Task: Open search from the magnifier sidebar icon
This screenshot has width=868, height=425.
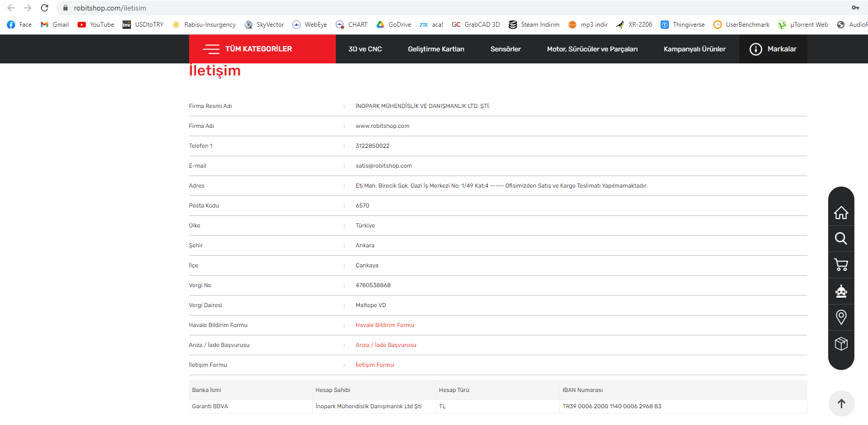Action: (841, 239)
